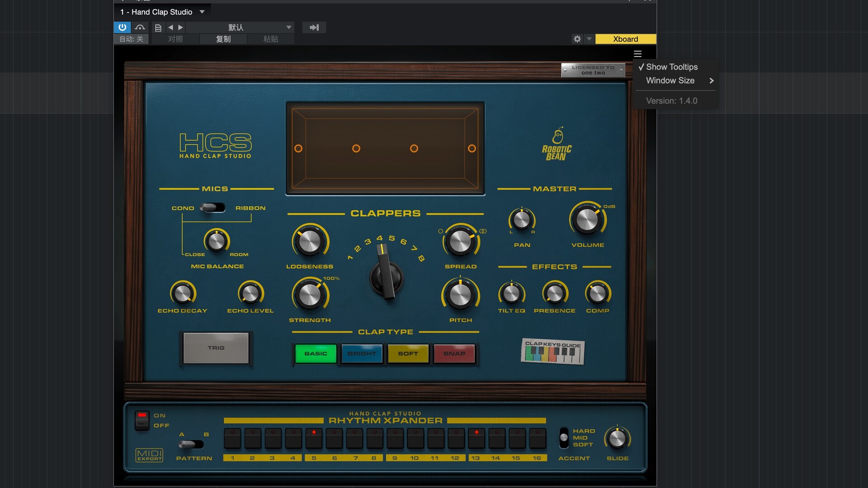Toggle sequencer step 13
Screen dimensions: 868x488
[476, 439]
